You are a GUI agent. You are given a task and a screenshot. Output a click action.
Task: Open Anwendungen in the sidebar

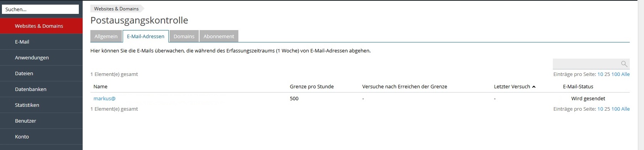[x=41, y=57]
